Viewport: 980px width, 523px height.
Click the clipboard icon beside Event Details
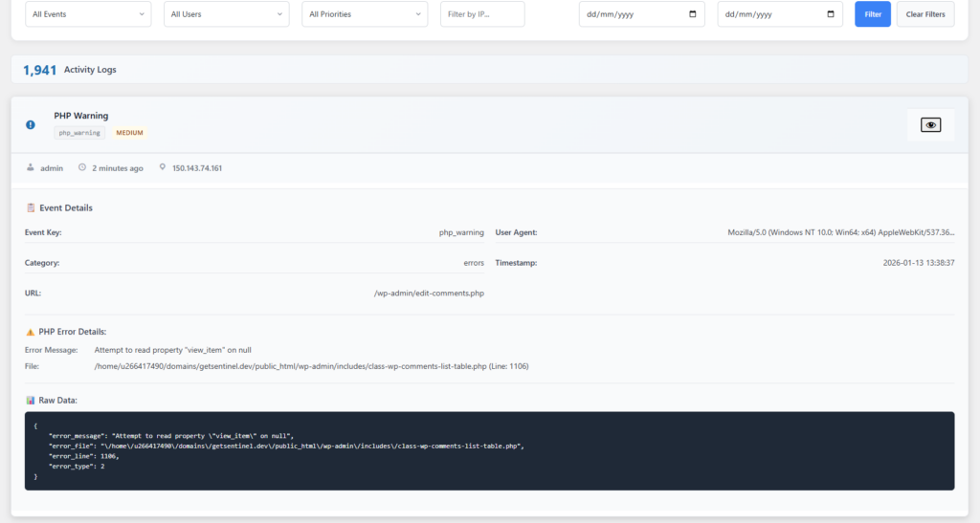click(x=31, y=207)
